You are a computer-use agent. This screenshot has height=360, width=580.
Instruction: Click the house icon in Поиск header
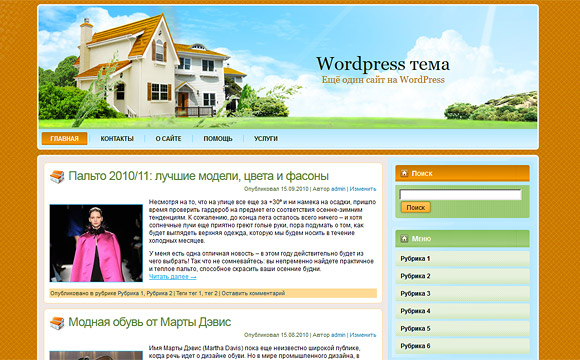pos(404,173)
